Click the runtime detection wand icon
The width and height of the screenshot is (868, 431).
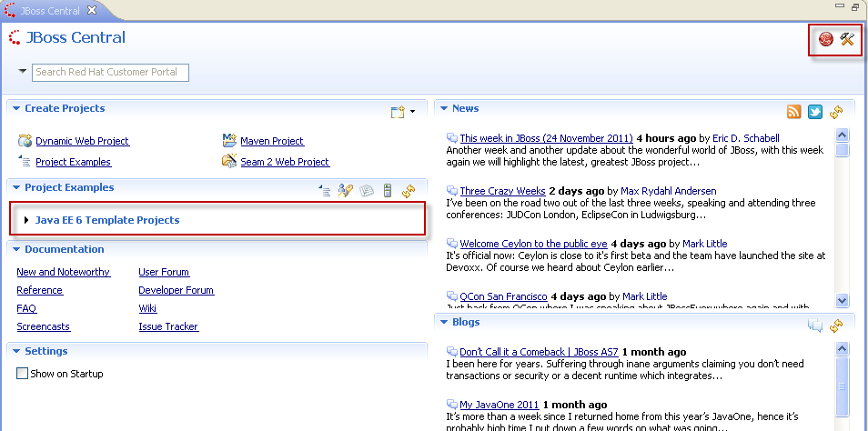click(x=346, y=191)
